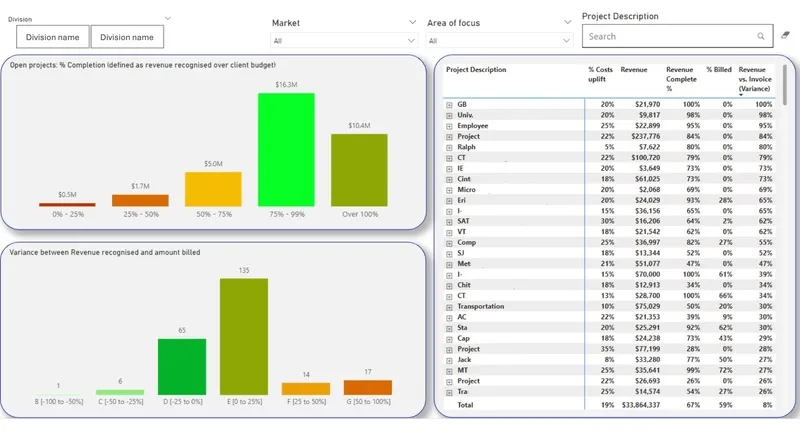Click revenue cell $70,000
800x435 pixels.
pos(647,274)
